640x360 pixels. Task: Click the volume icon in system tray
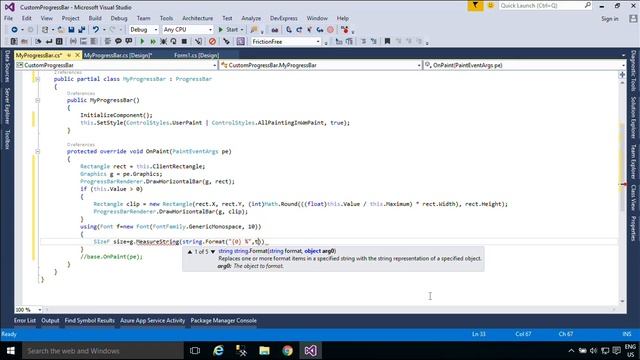pos(593,351)
